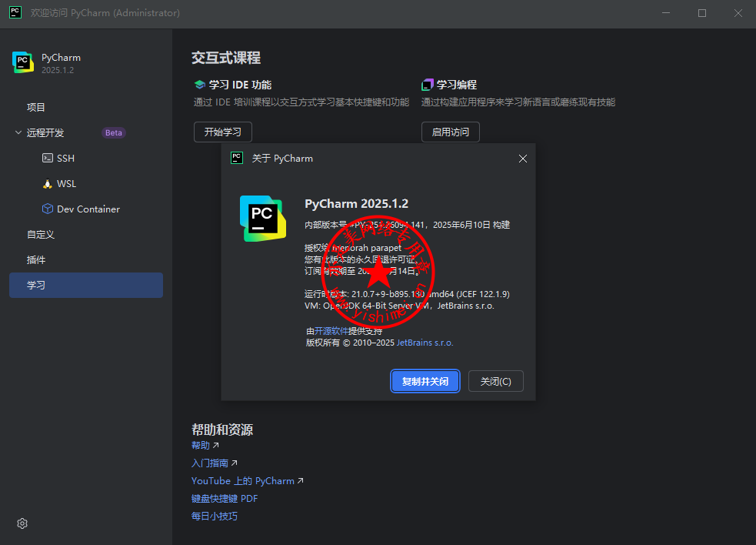756x545 pixels.
Task: Click the 关闭(C) button
Action: click(495, 381)
